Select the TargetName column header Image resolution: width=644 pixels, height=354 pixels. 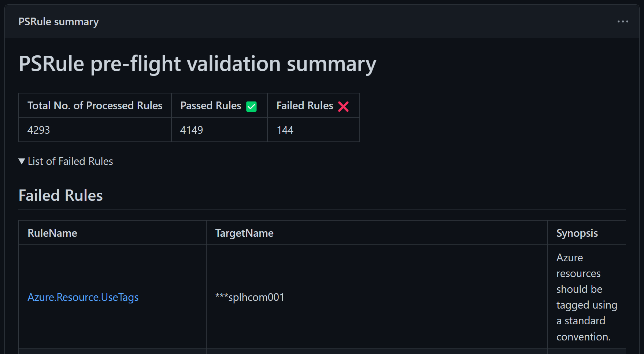tap(244, 233)
